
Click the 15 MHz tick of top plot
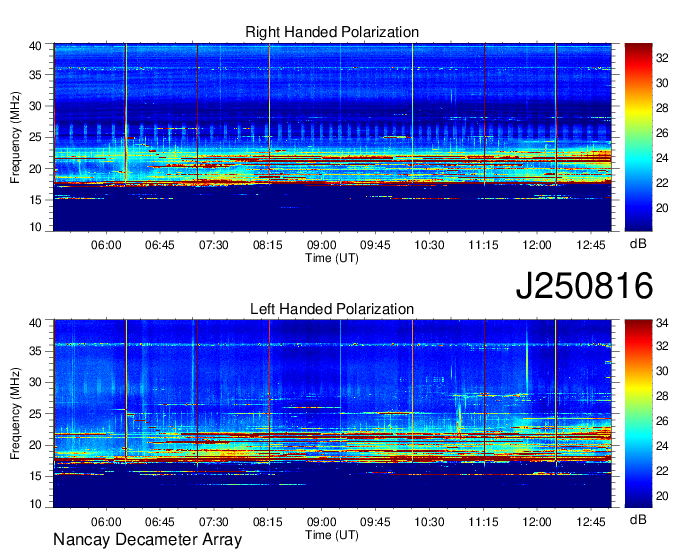coord(35,200)
